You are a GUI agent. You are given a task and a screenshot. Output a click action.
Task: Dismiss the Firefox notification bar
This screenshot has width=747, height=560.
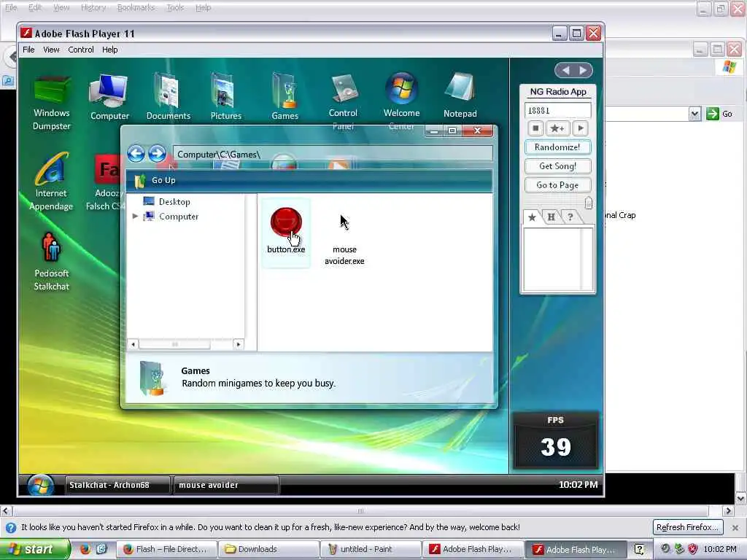(735, 528)
